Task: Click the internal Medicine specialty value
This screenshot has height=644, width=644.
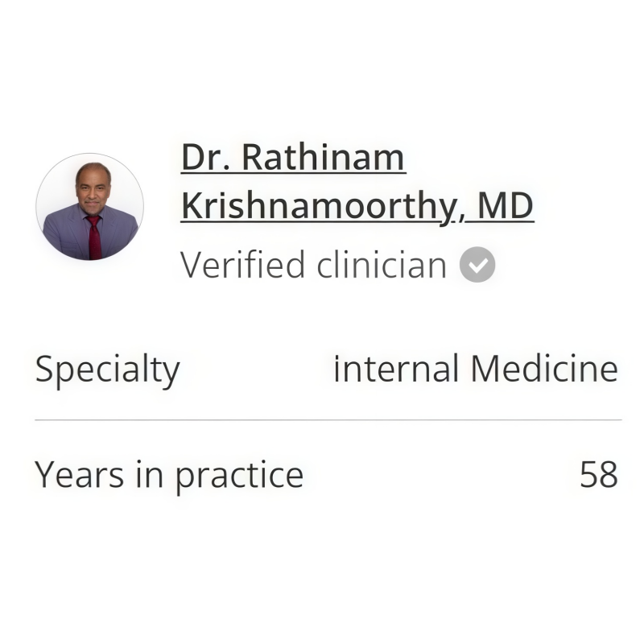Action: 475,369
